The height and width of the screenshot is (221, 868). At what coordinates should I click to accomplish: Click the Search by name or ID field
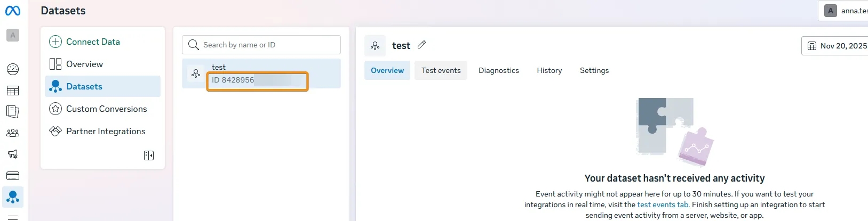pos(261,45)
